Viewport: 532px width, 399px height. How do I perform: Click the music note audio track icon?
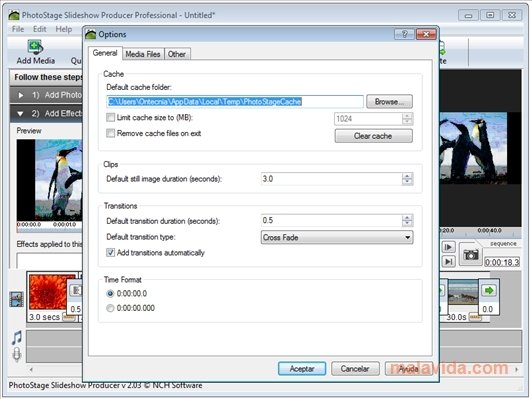point(17,338)
